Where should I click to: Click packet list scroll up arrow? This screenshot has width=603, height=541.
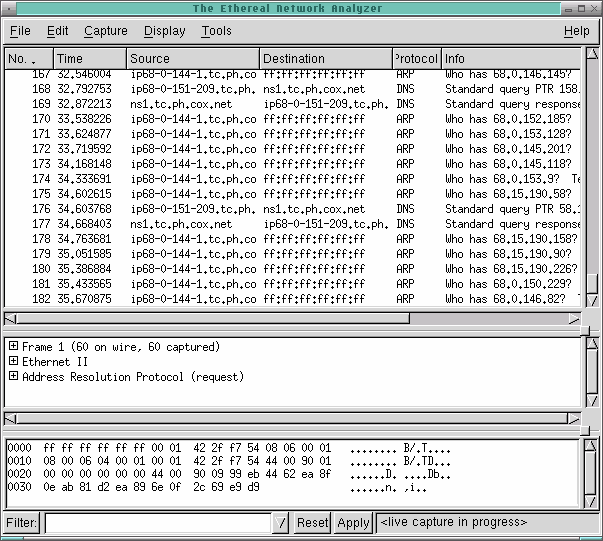[x=592, y=53]
